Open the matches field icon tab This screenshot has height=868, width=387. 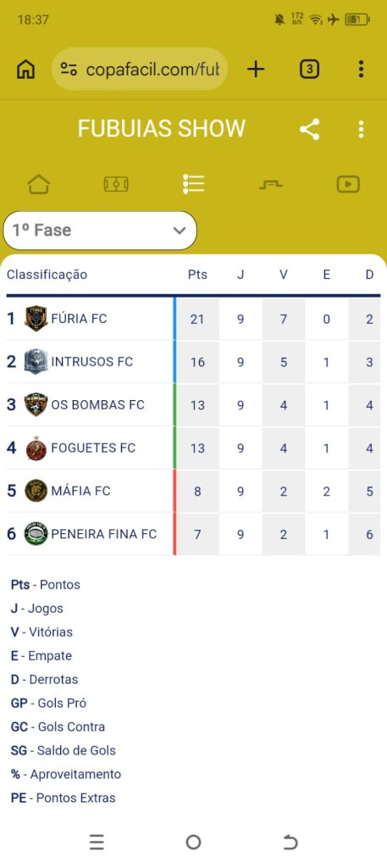[116, 184]
